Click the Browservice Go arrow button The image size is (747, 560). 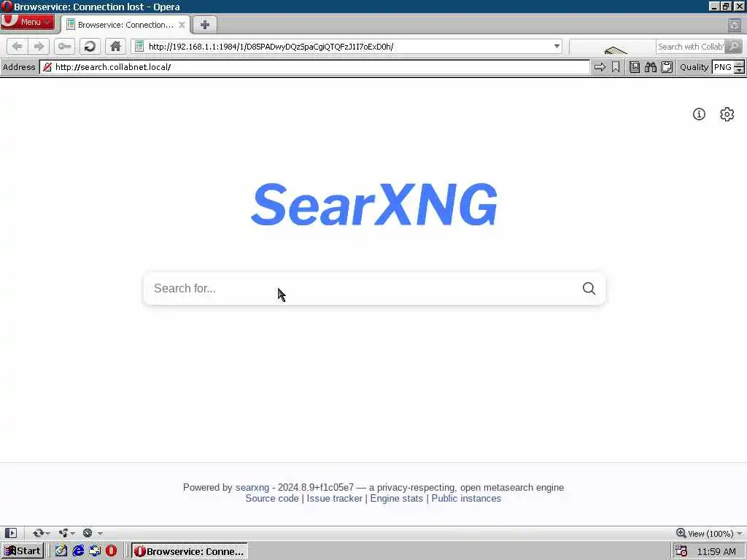[x=600, y=67]
